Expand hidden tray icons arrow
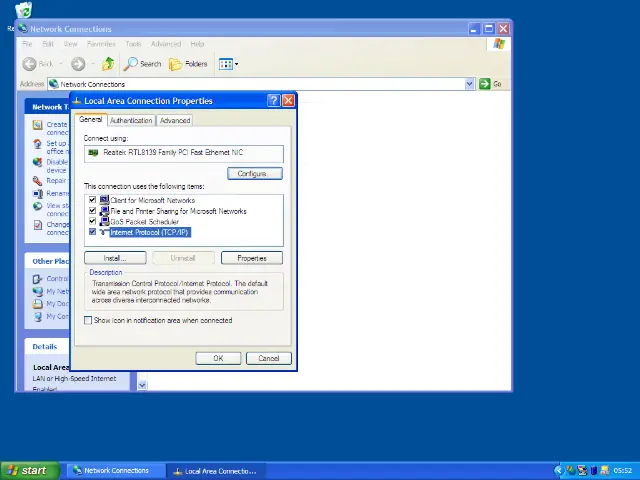Screen dimensions: 640x480 coord(558,470)
